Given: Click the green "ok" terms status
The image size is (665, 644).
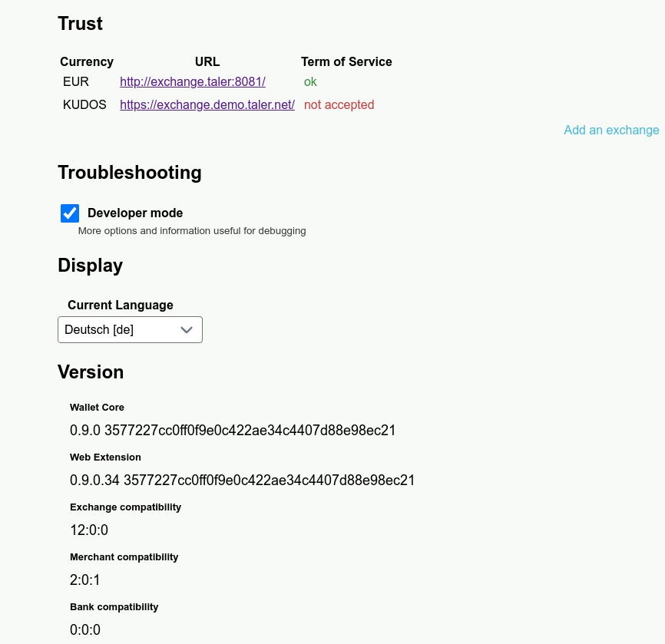Looking at the screenshot, I should coord(310,82).
